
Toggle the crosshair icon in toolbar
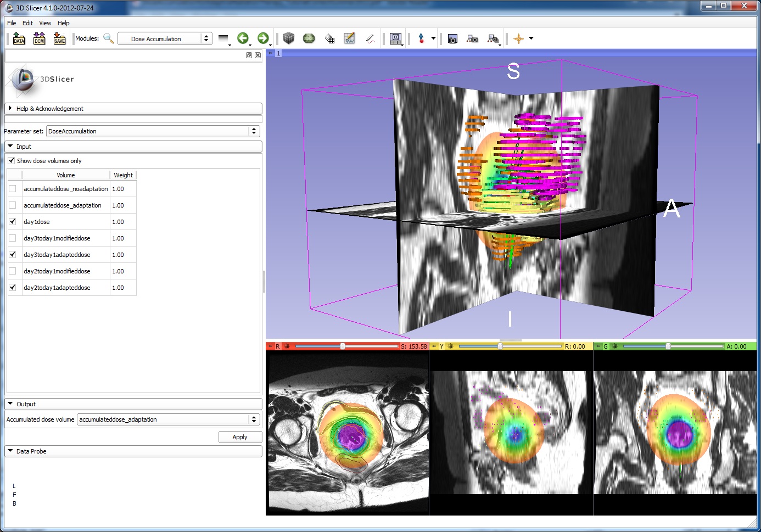518,38
